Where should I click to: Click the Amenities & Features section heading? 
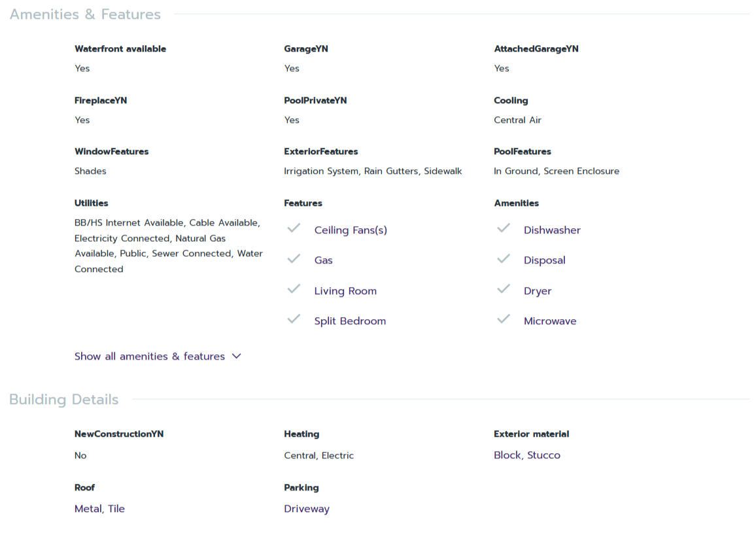(85, 14)
